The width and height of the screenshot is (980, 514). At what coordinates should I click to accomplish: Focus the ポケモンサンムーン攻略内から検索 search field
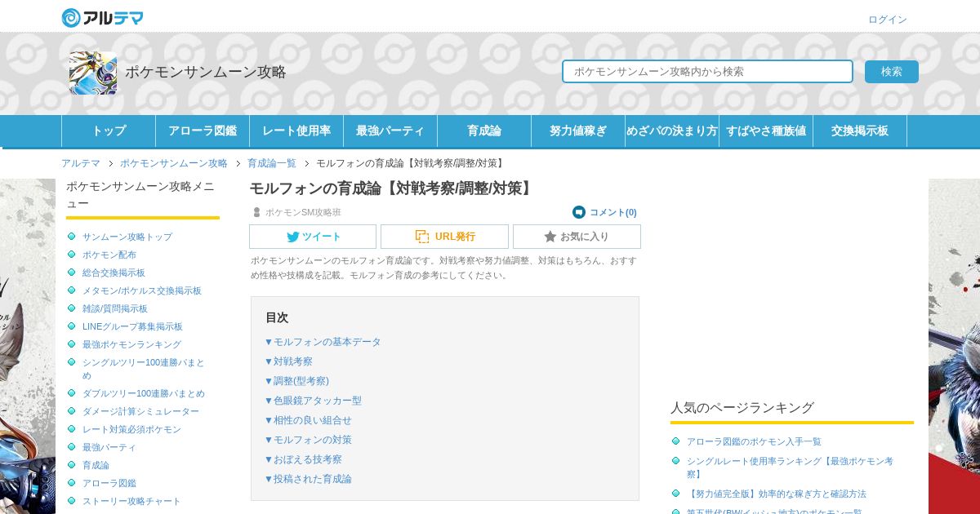(707, 71)
